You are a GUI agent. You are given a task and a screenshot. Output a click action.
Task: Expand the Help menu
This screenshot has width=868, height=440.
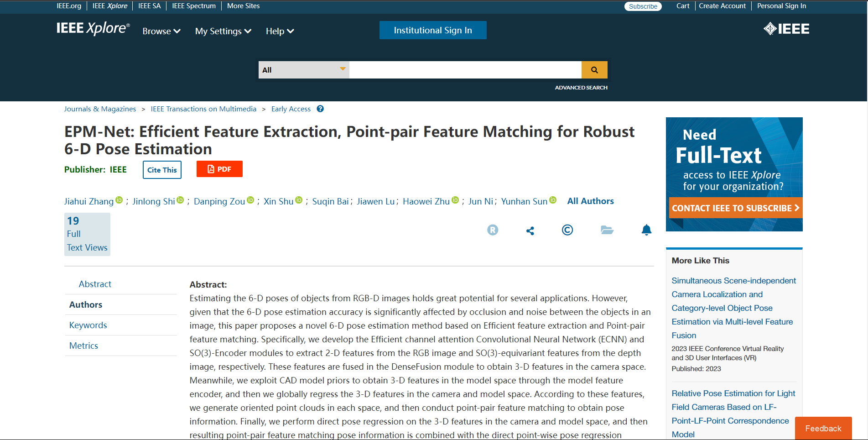280,31
